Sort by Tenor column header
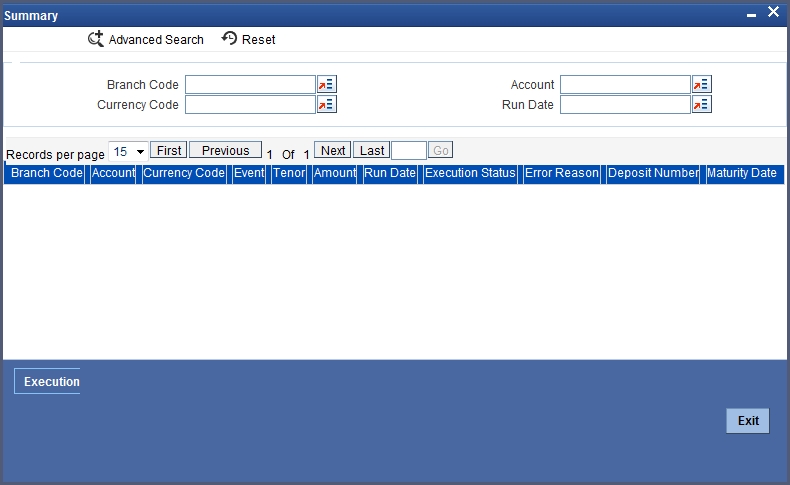Viewport: 790px width, 485px height. [289, 173]
